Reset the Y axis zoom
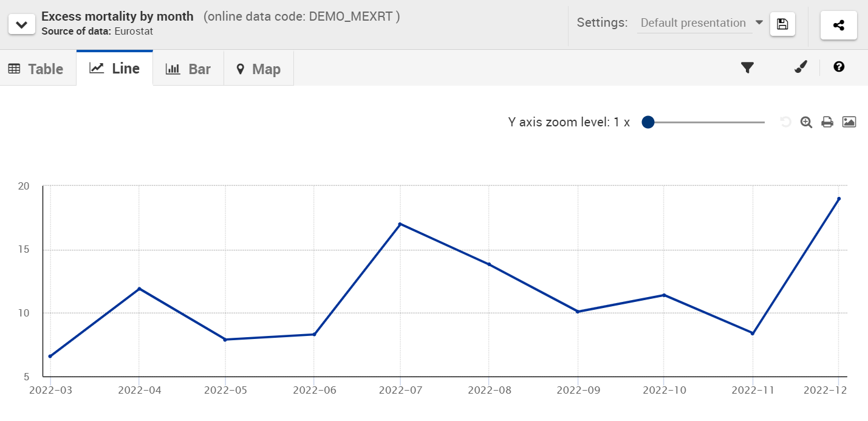The image size is (868, 421). pos(785,122)
